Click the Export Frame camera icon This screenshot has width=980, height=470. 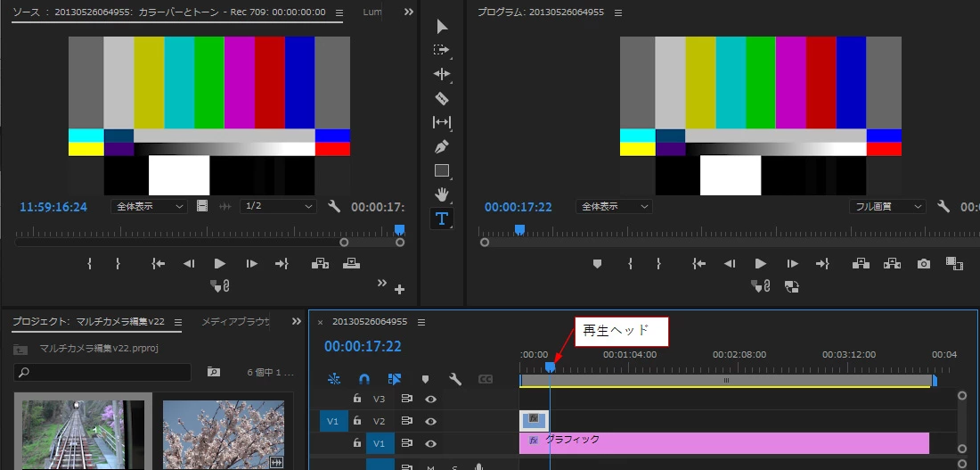tap(924, 264)
